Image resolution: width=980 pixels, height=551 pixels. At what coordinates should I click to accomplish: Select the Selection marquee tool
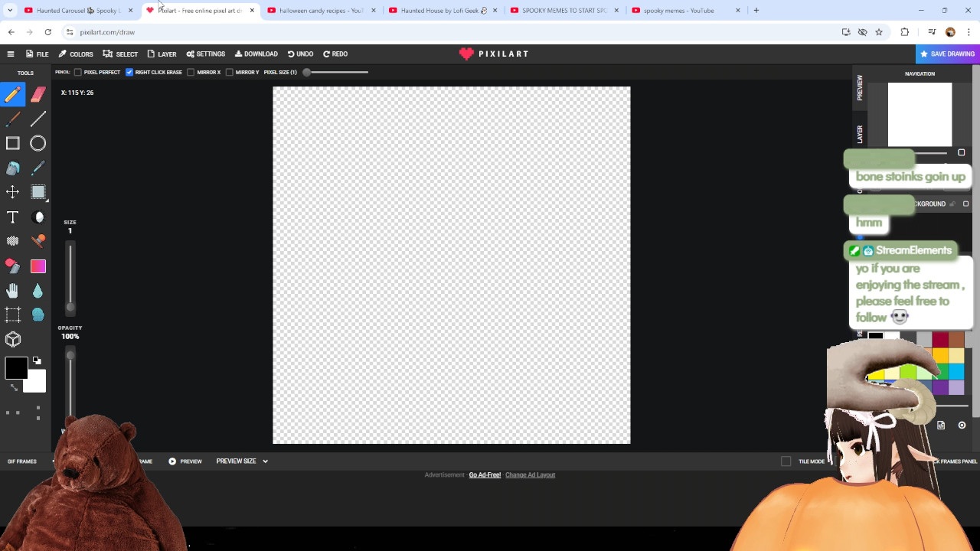click(38, 192)
